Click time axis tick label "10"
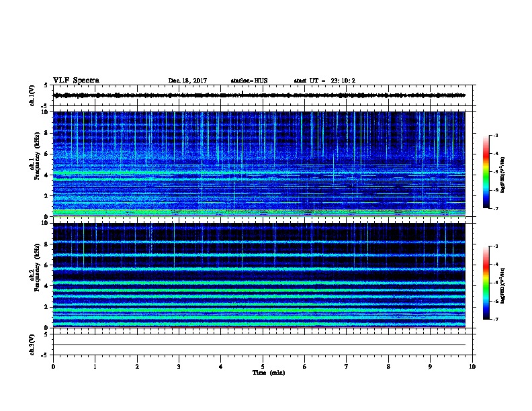 472,367
